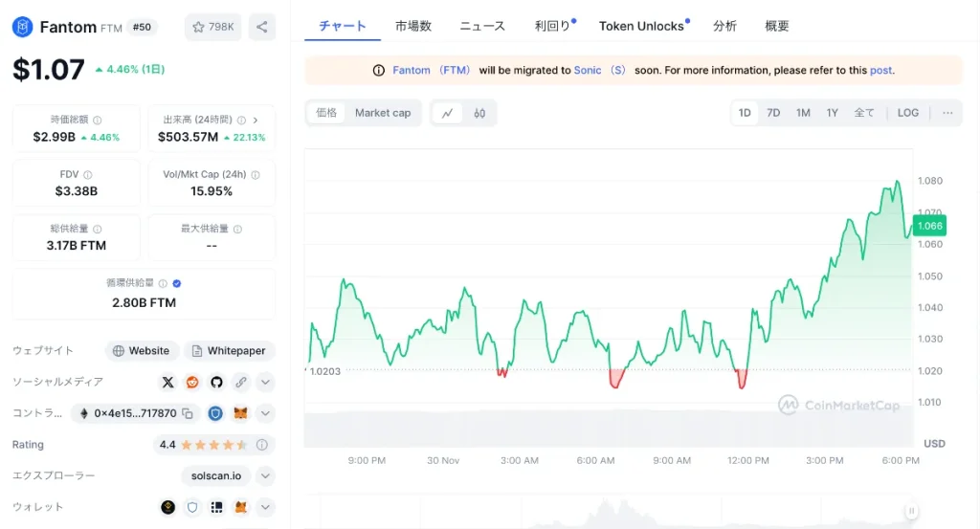This screenshot has height=529, width=980.
Task: Open the 分析 tab
Action: point(725,26)
